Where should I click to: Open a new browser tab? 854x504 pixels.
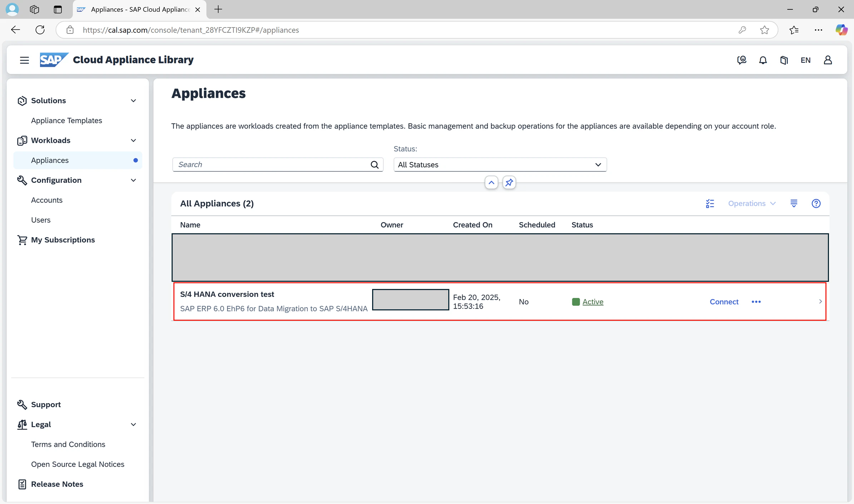coord(218,9)
